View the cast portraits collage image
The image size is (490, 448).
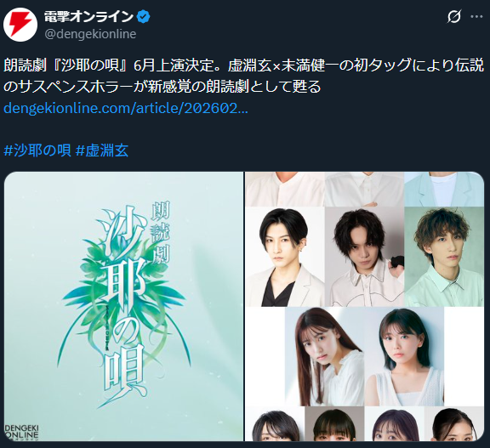tap(364, 306)
